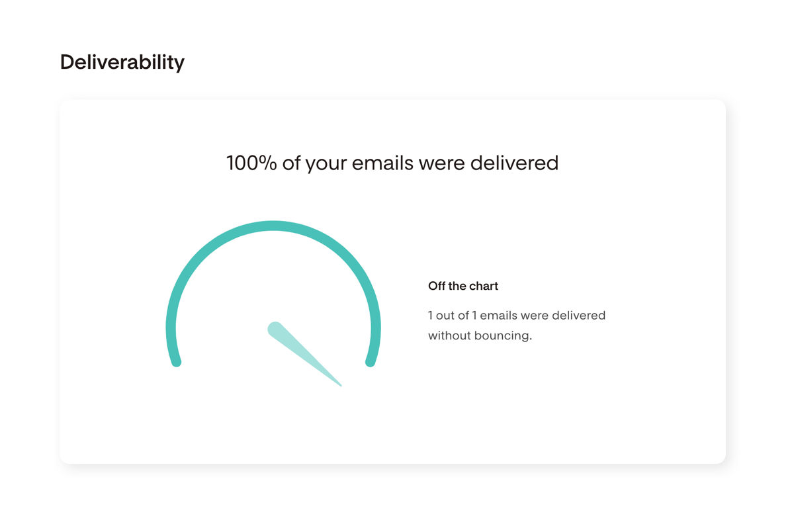794x532 pixels.
Task: Click the "Off the chart" label
Action: [463, 286]
